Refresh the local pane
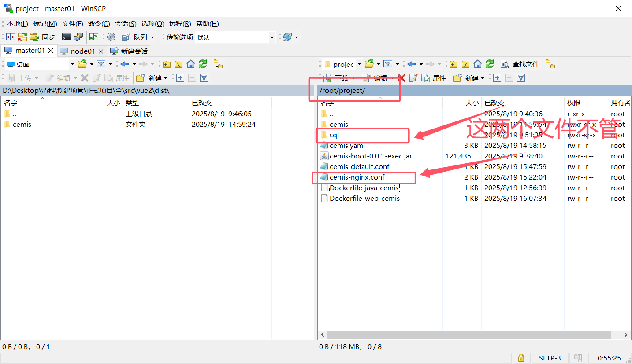This screenshot has height=364, width=632. [202, 64]
